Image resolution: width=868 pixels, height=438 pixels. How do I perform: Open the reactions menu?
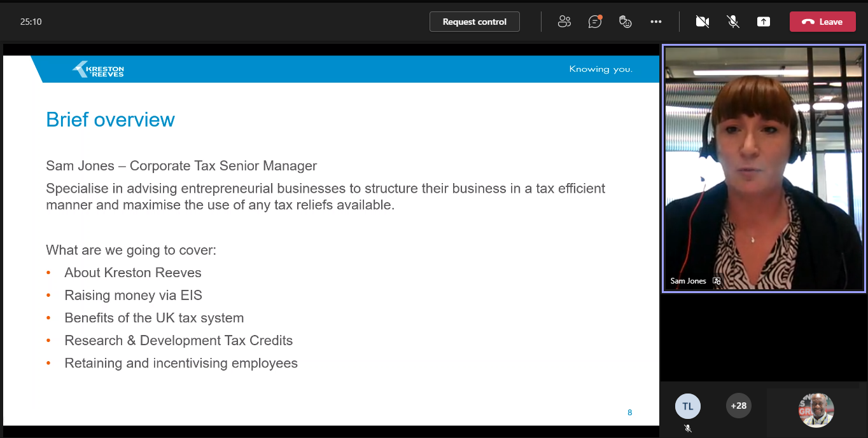tap(626, 22)
